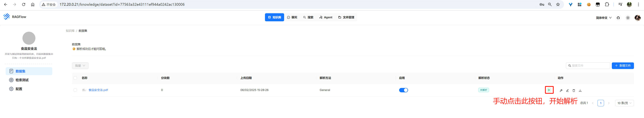Open Chrome's three-dot menu

[x=638, y=5]
